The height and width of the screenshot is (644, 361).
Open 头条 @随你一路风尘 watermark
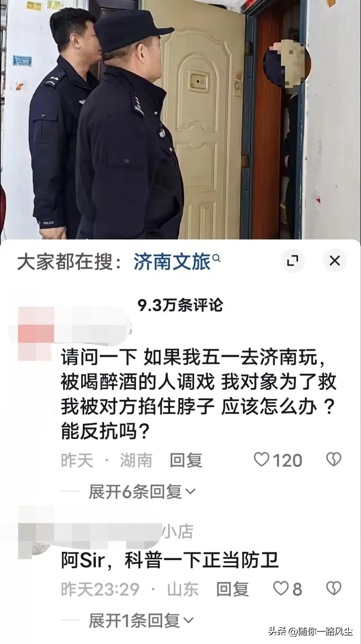tap(310, 631)
